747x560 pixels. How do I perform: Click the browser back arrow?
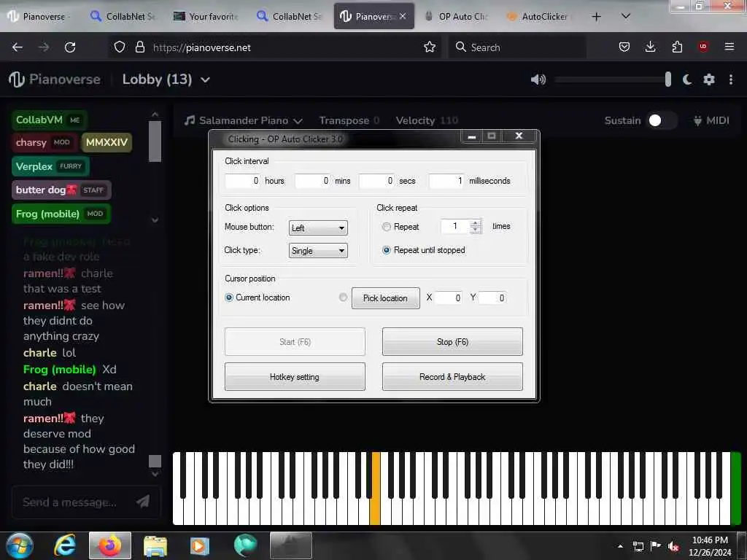pyautogui.click(x=18, y=47)
